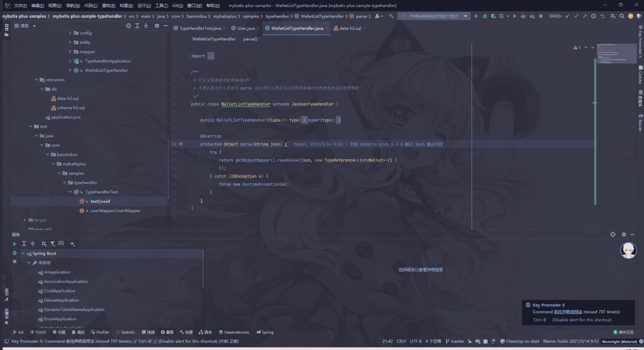Toggle the Services tool window button
This screenshot has height=350, width=644.
[x=167, y=332]
